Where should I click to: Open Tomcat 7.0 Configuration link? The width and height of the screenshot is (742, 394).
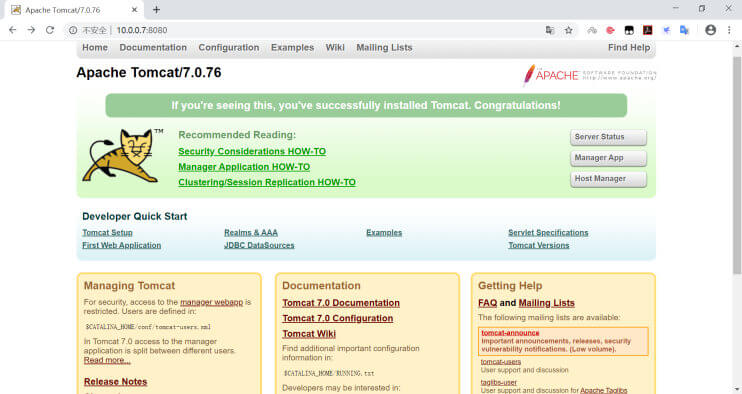[x=337, y=318]
